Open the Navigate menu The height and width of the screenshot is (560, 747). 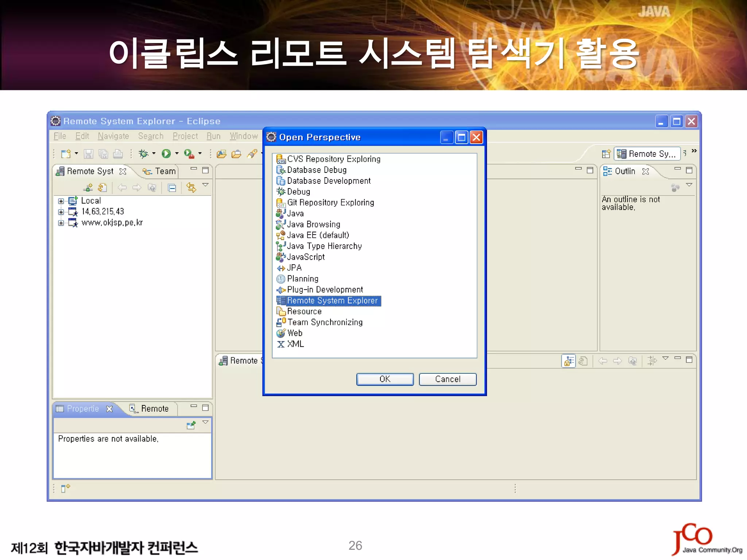pyautogui.click(x=113, y=136)
